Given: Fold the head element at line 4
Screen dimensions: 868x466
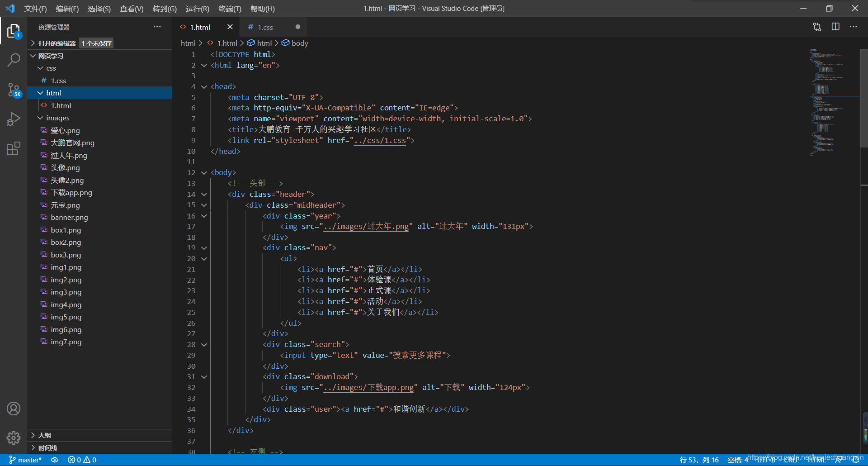Looking at the screenshot, I should (x=204, y=86).
